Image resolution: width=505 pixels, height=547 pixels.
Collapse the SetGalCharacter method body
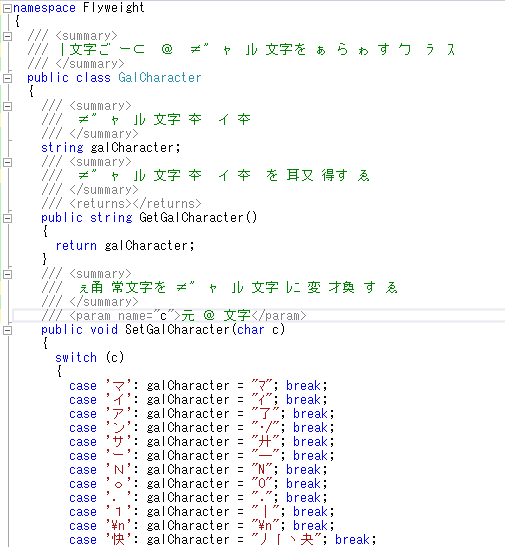coord(7,330)
